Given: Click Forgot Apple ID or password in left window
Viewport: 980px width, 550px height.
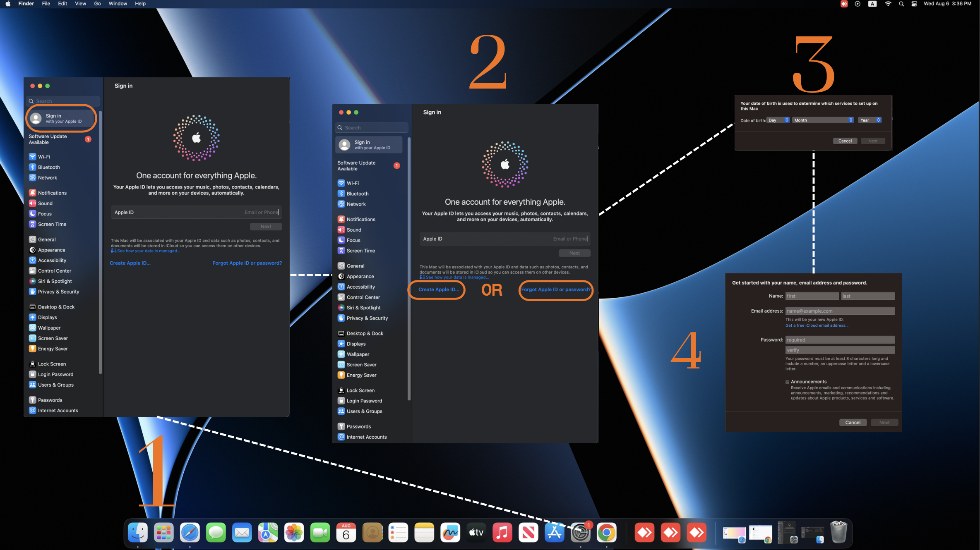Looking at the screenshot, I should coord(247,263).
